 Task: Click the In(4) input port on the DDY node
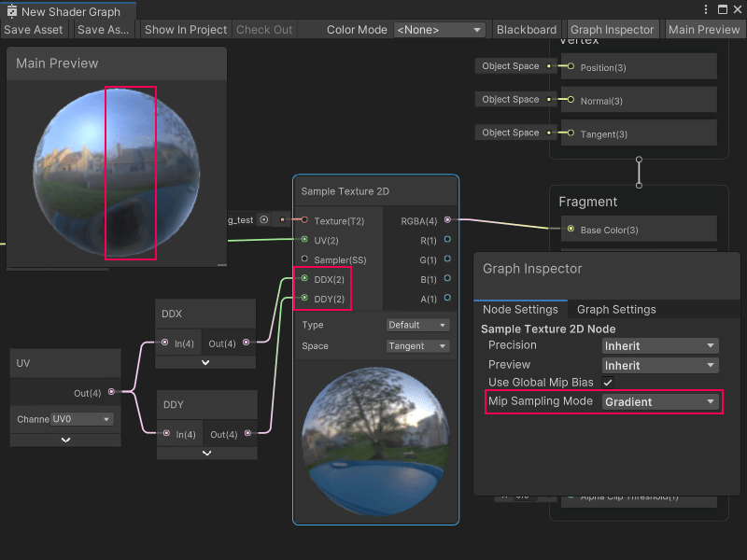166,434
